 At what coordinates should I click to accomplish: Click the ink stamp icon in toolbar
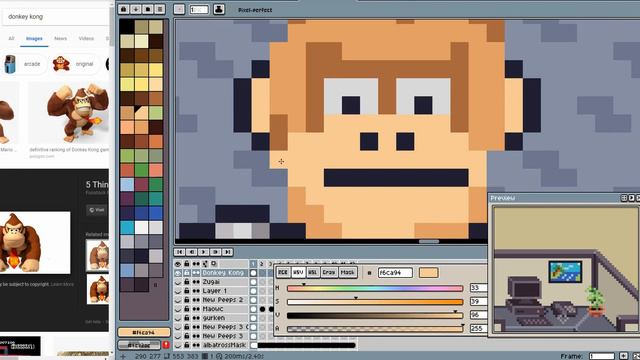219,9
